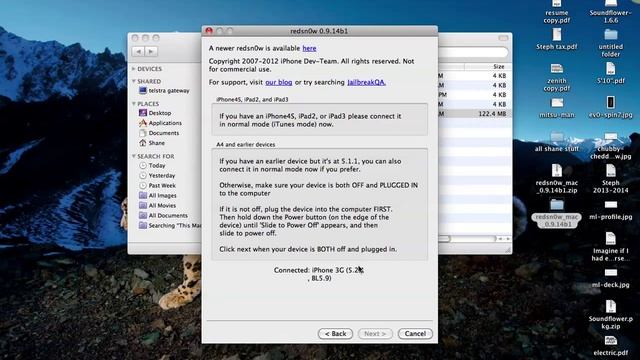
Task: Select ex0-spin7.jpg on the desktop
Action: (x=611, y=107)
